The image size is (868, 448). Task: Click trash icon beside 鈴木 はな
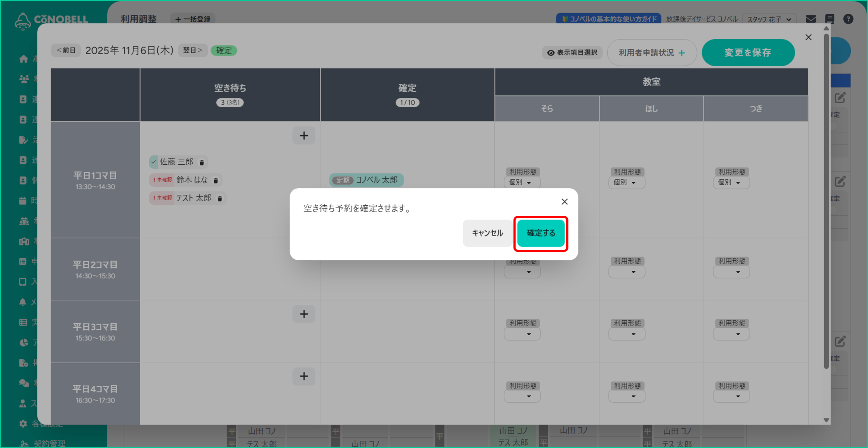point(216,181)
